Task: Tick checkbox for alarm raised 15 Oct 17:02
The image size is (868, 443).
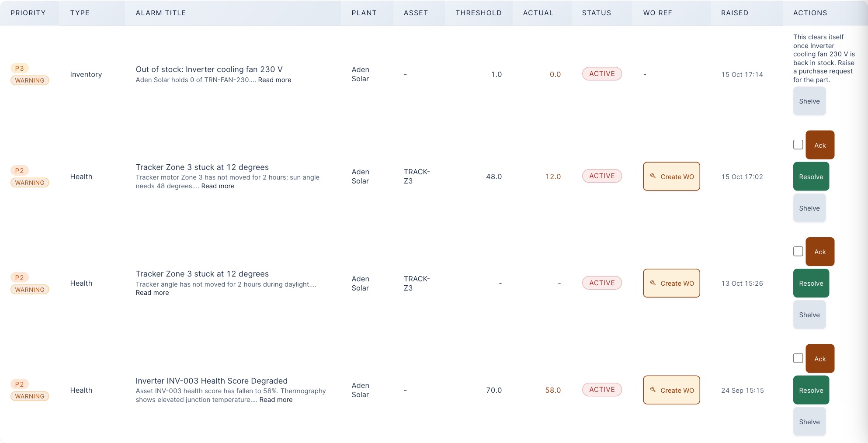Action: click(x=798, y=145)
